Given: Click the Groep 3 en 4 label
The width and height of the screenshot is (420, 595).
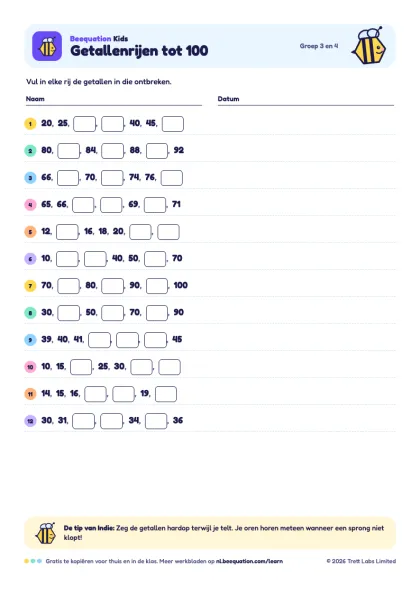Looking at the screenshot, I should coord(319,46).
